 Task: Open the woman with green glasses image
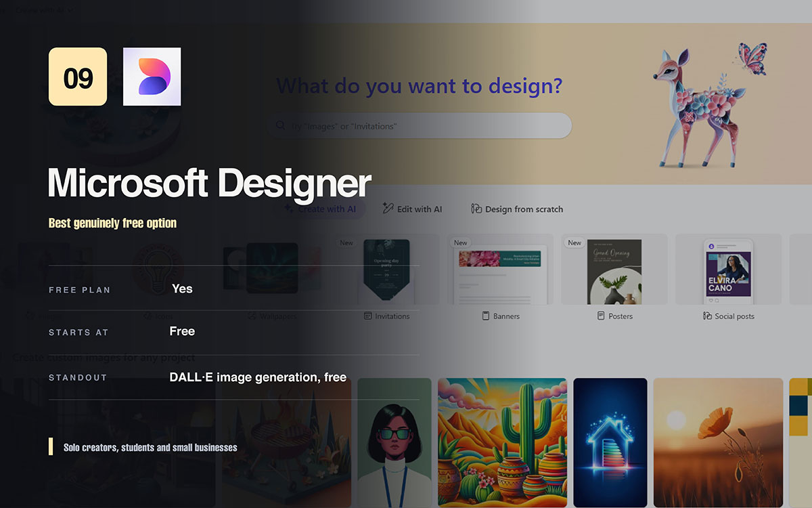(394, 443)
